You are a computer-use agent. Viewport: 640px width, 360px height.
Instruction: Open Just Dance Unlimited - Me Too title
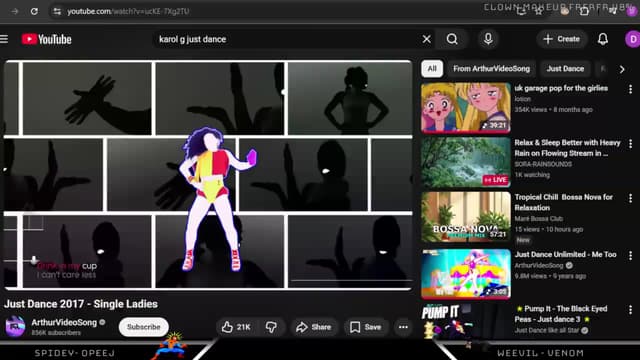pos(565,254)
